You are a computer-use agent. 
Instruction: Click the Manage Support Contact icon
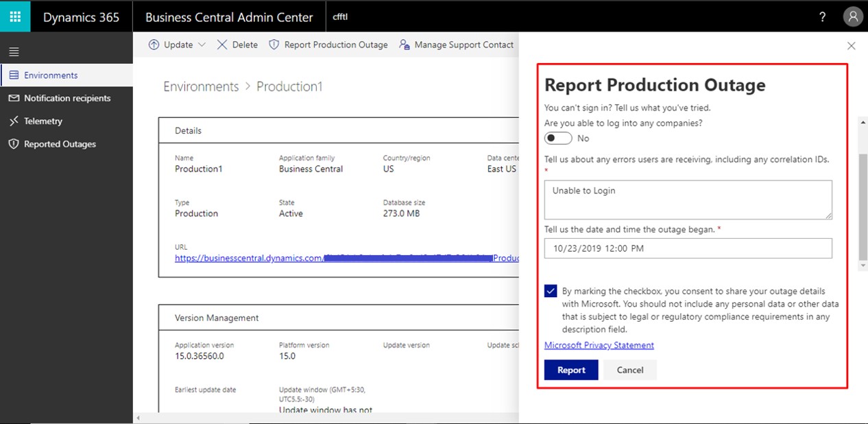coord(405,45)
